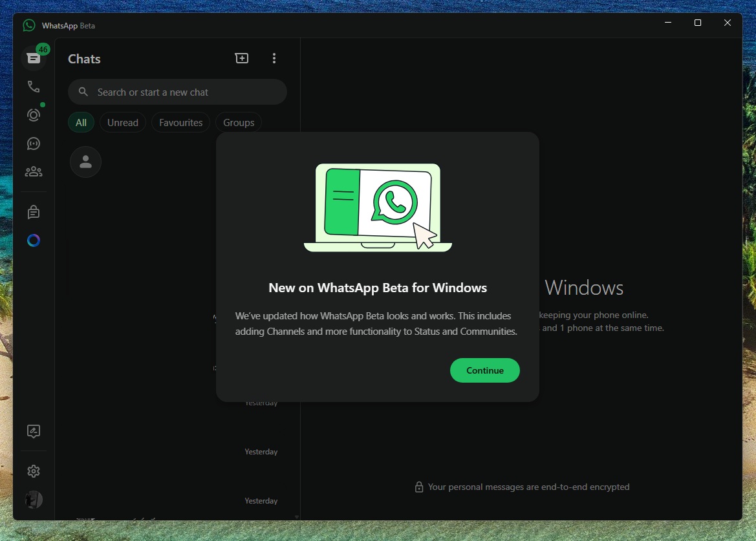This screenshot has width=756, height=541.
Task: Minimize the WhatsApp Beta window
Action: pos(668,23)
